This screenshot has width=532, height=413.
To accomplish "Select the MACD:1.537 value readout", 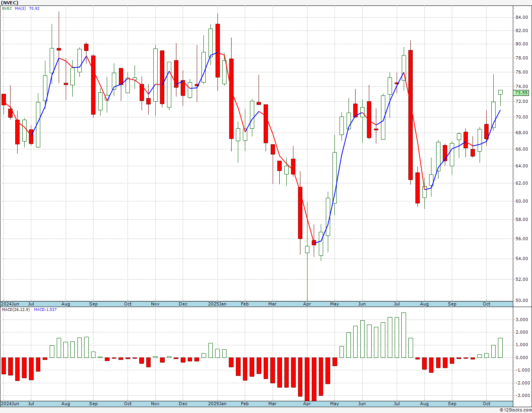I will (45, 310).
